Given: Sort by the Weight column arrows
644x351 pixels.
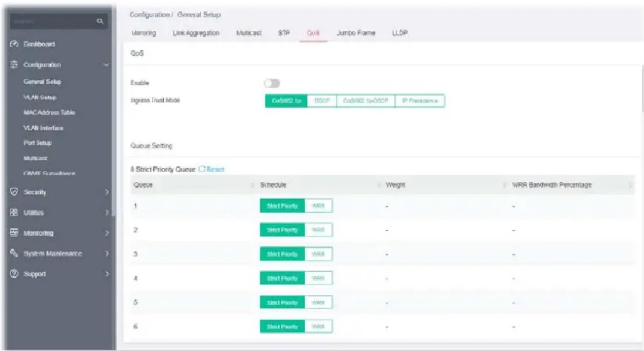Looking at the screenshot, I should [x=504, y=185].
